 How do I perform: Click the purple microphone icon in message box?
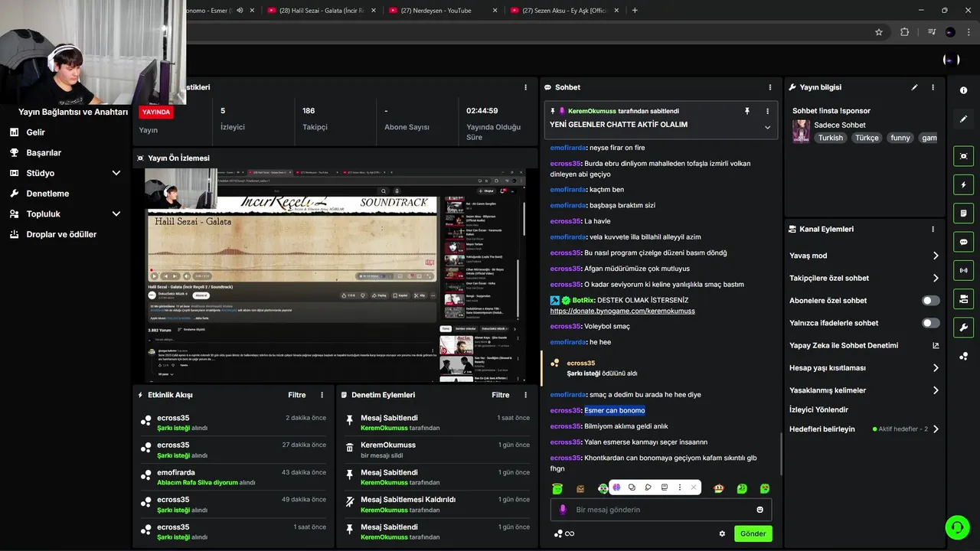point(563,510)
